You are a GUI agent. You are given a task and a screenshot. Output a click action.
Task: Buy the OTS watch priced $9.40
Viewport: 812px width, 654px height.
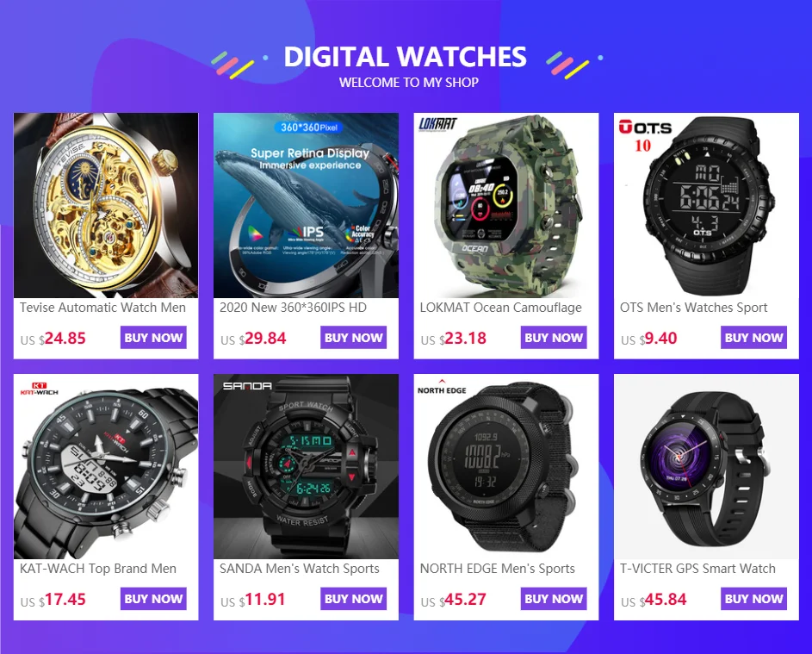pos(754,338)
